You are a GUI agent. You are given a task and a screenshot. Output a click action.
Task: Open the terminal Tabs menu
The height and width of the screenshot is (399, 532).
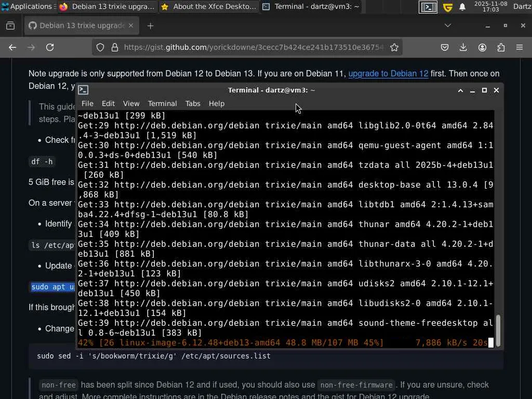pyautogui.click(x=193, y=103)
